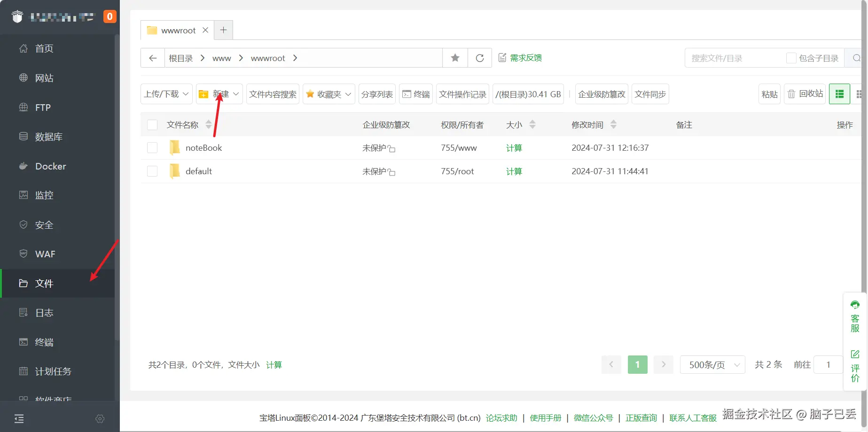Viewport: 868px width, 432px height.
Task: Favorite the current path with the star icon
Action: pyautogui.click(x=455, y=58)
